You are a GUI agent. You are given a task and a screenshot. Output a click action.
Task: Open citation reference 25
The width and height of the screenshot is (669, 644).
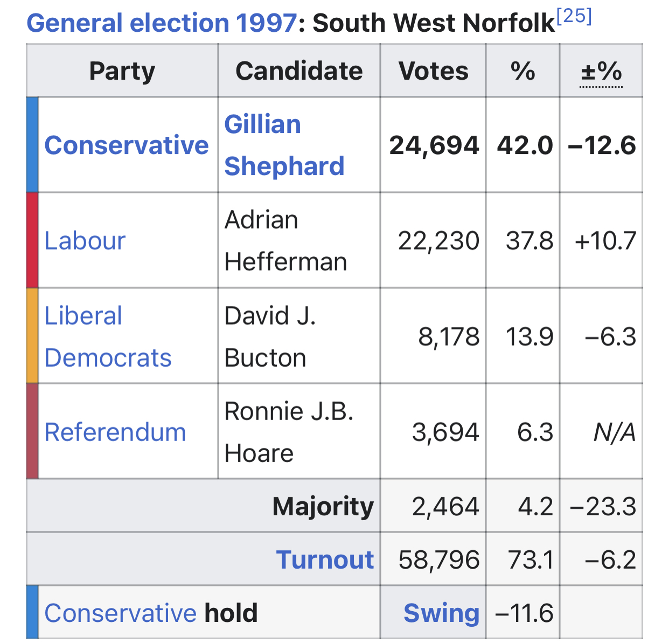[x=574, y=16]
